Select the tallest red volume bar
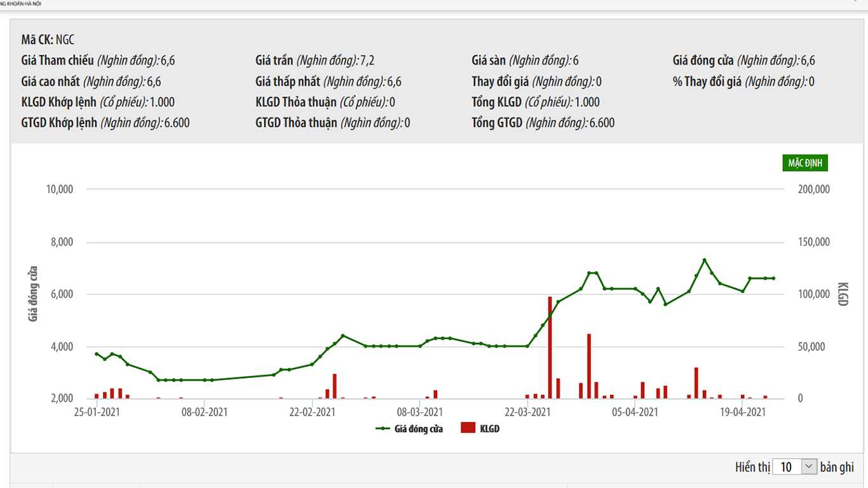 [550, 348]
